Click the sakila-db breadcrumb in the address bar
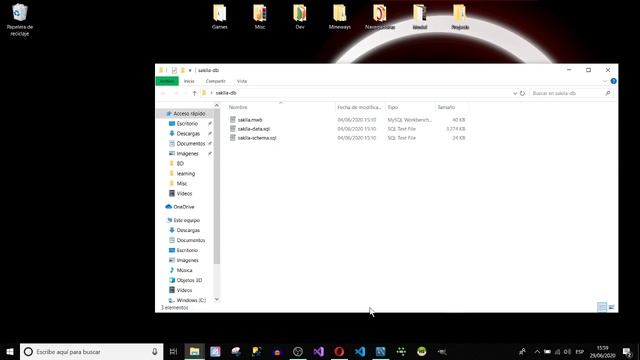The width and height of the screenshot is (640, 360). coord(226,93)
